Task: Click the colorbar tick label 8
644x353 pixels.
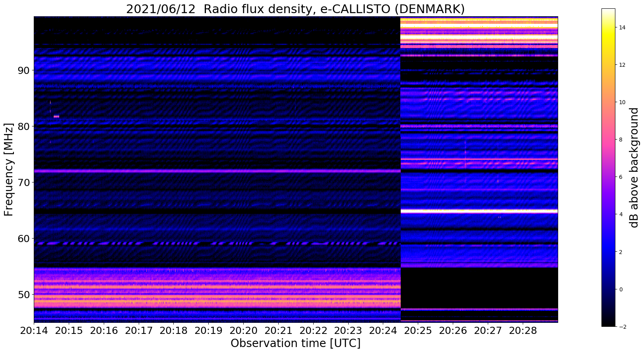Action: click(x=621, y=140)
